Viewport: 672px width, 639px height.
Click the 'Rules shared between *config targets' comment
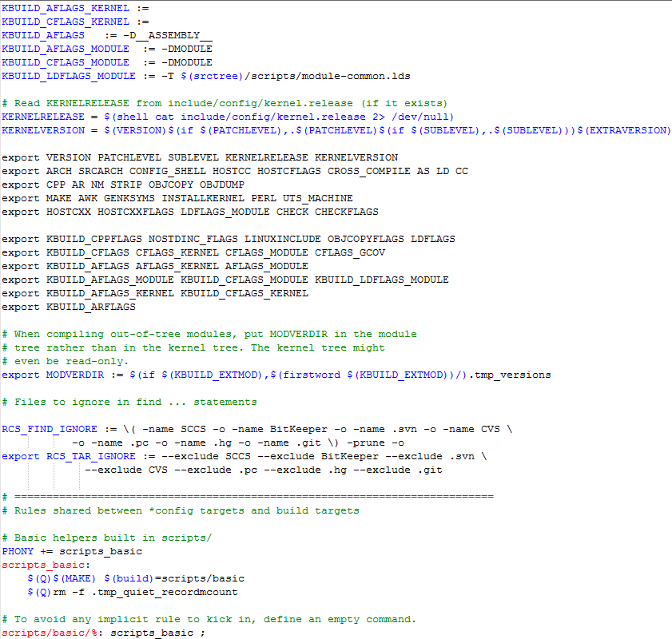tap(181, 511)
